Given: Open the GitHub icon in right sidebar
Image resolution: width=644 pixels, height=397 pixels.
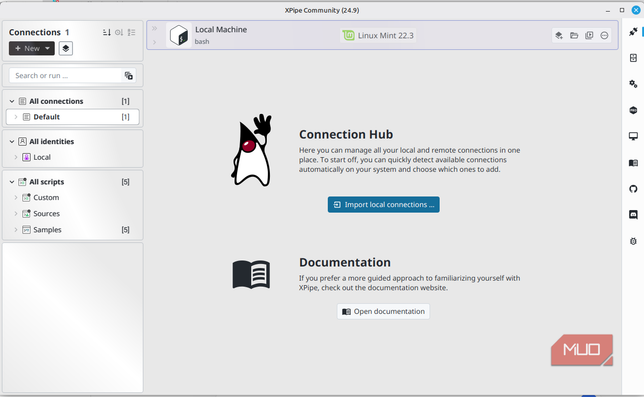Looking at the screenshot, I should [633, 189].
